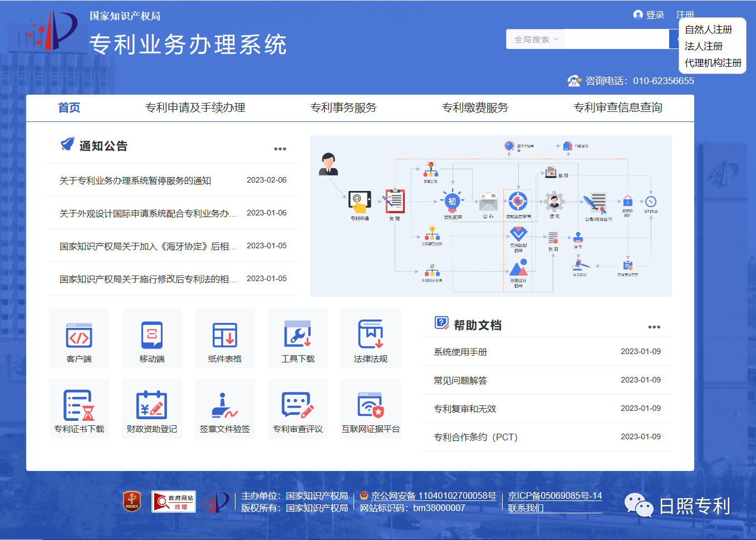Viewport: 756px width, 540px height.
Task: Open the 京ICP备05069085号-14 footer link
Action: pyautogui.click(x=554, y=495)
